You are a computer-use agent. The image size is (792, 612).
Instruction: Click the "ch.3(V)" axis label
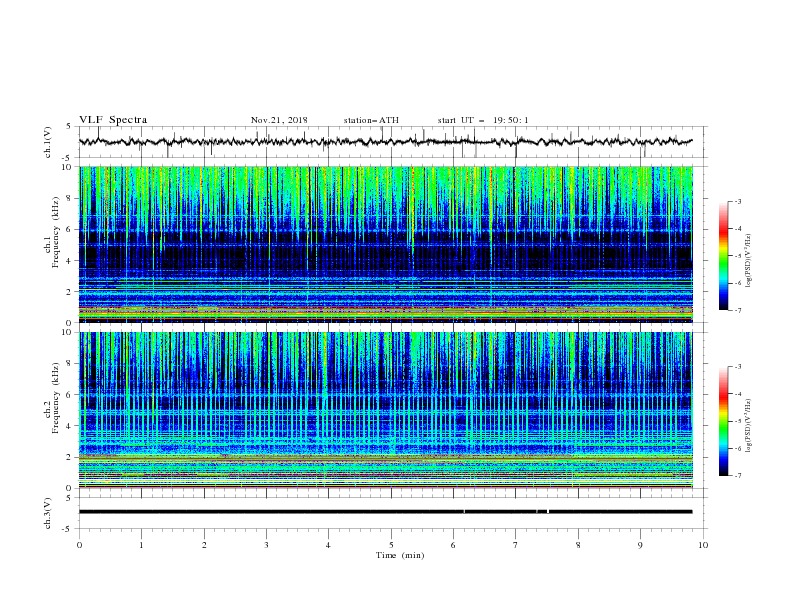pyautogui.click(x=48, y=513)
